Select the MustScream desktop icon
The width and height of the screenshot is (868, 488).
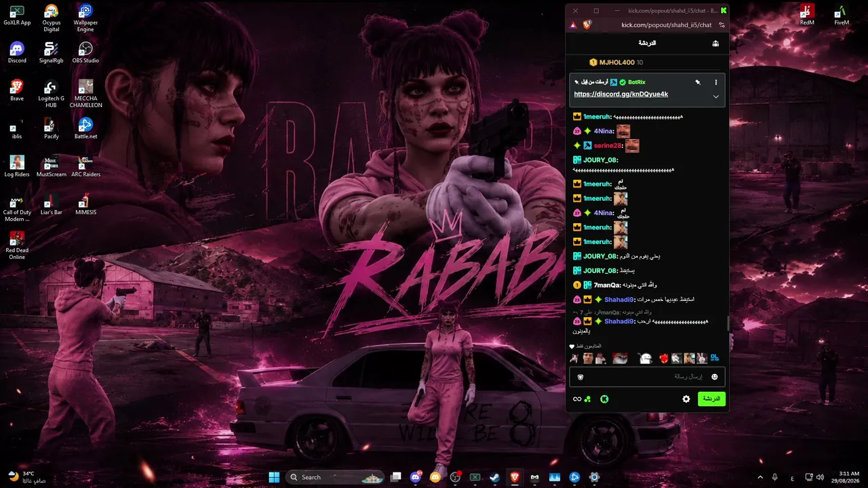pyautogui.click(x=51, y=167)
